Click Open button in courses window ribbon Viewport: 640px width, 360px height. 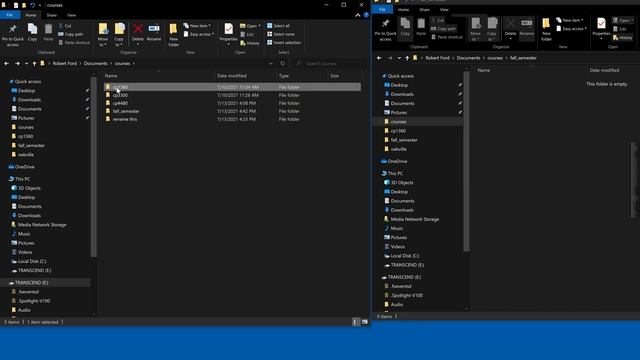coord(250,26)
